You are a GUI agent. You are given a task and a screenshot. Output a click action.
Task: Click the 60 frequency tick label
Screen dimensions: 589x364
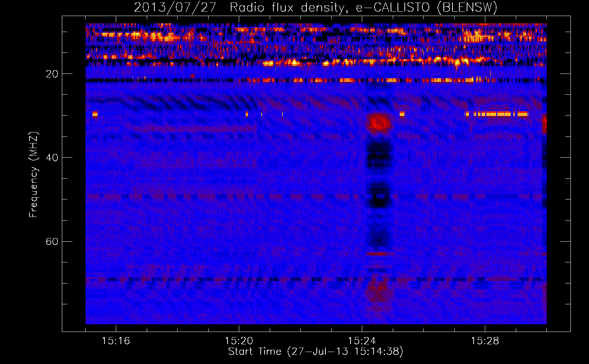pos(52,241)
